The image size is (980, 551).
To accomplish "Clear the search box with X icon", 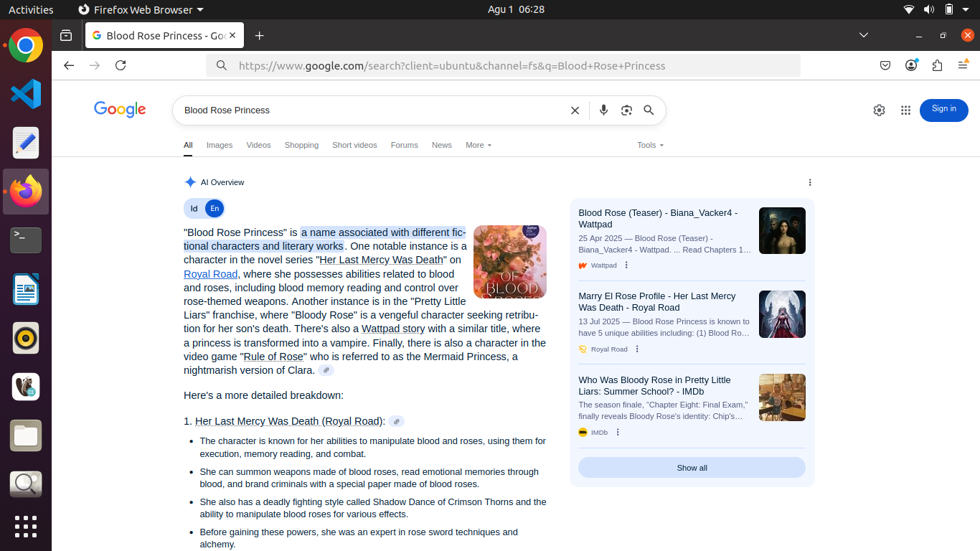I will coord(575,110).
